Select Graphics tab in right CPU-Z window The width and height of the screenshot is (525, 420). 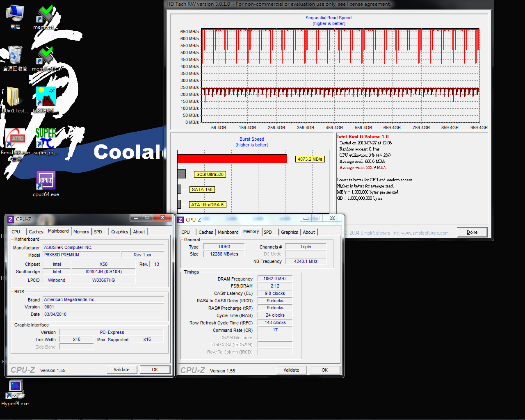coord(290,232)
